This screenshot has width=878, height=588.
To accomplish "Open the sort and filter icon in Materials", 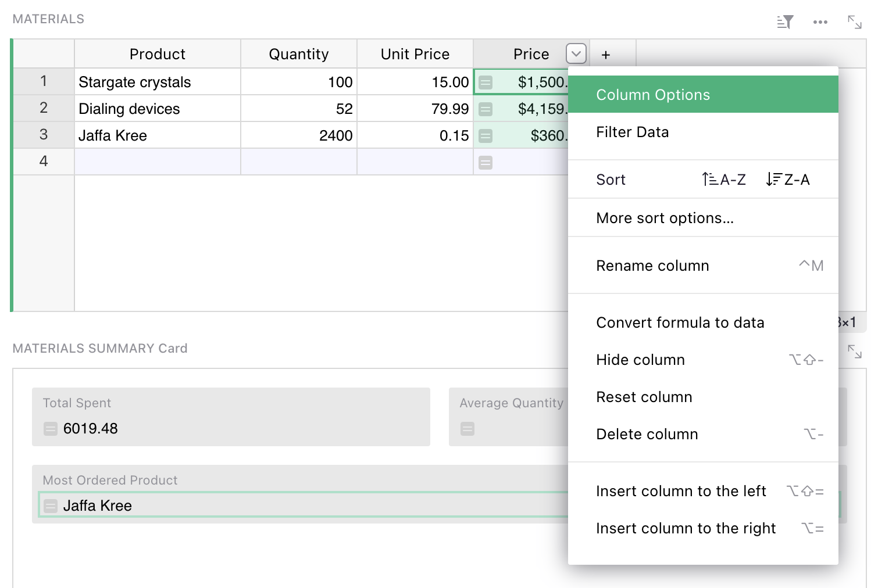I will pyautogui.click(x=785, y=22).
